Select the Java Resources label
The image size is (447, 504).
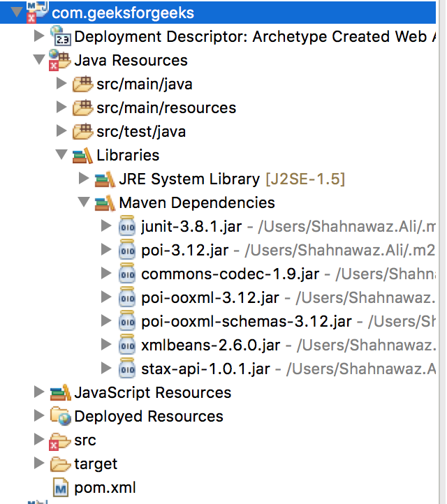coord(131,61)
